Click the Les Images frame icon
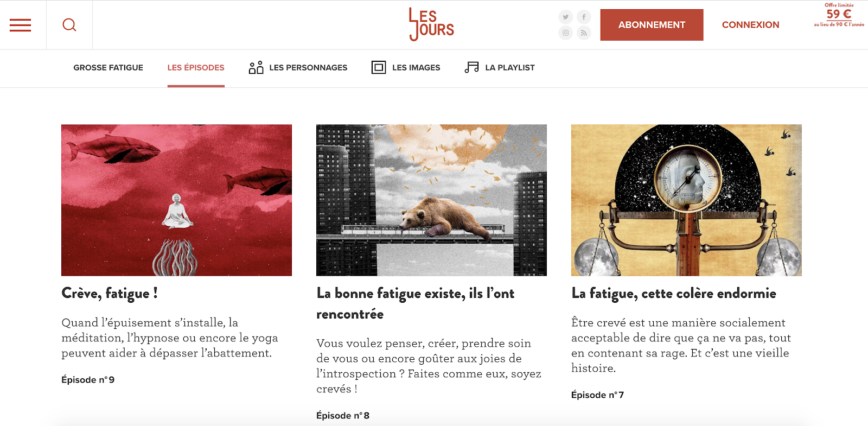 tap(379, 67)
